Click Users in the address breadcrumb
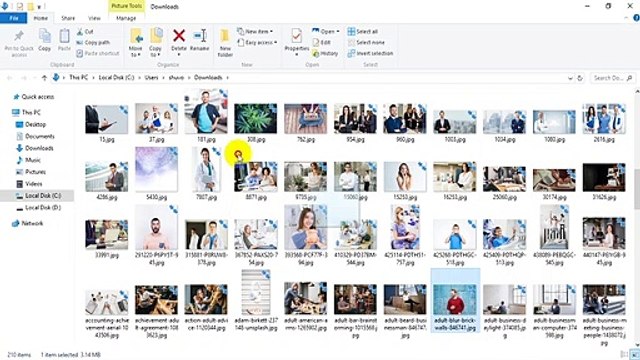This screenshot has width=640, height=360. pyautogui.click(x=151, y=78)
